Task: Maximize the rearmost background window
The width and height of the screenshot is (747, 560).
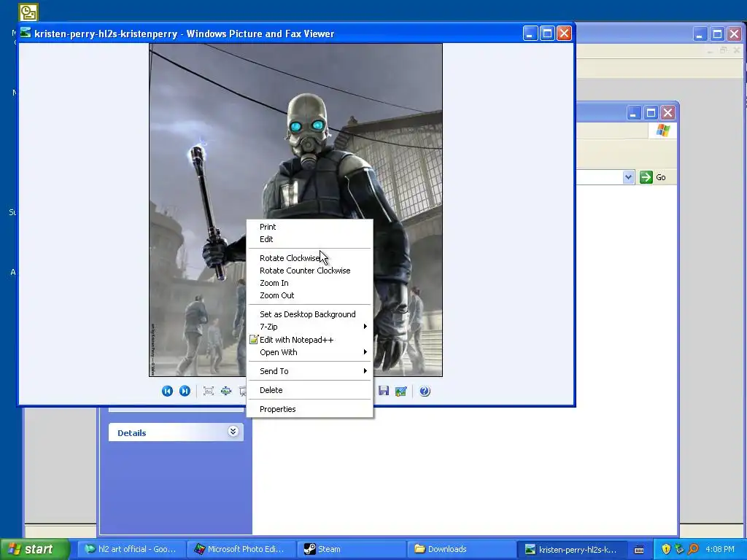Action: (x=717, y=34)
